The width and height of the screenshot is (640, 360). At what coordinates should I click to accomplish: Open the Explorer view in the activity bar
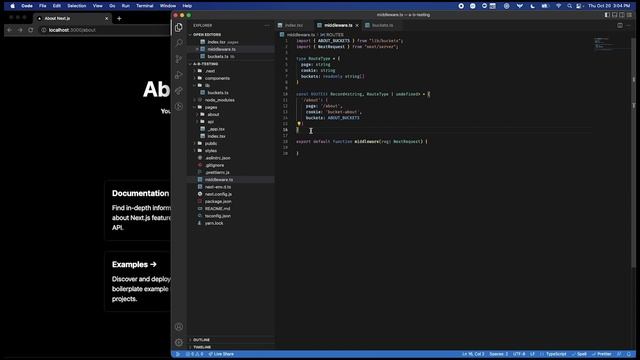[x=179, y=27]
